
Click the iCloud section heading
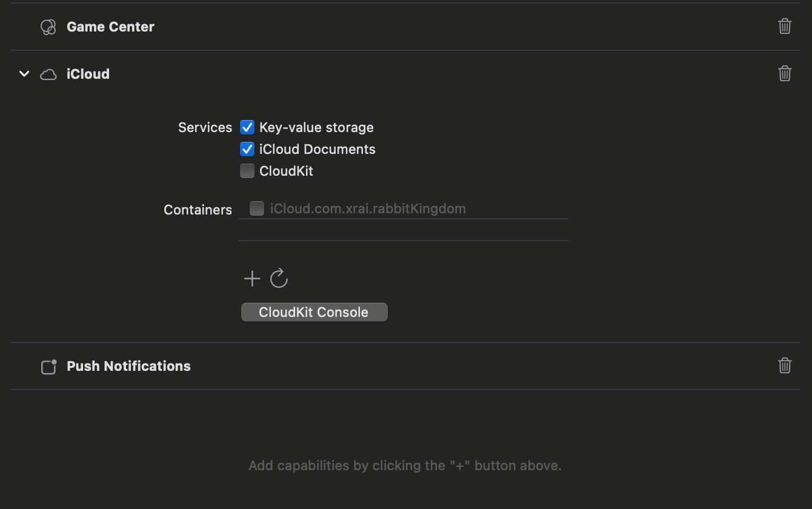[x=88, y=74]
